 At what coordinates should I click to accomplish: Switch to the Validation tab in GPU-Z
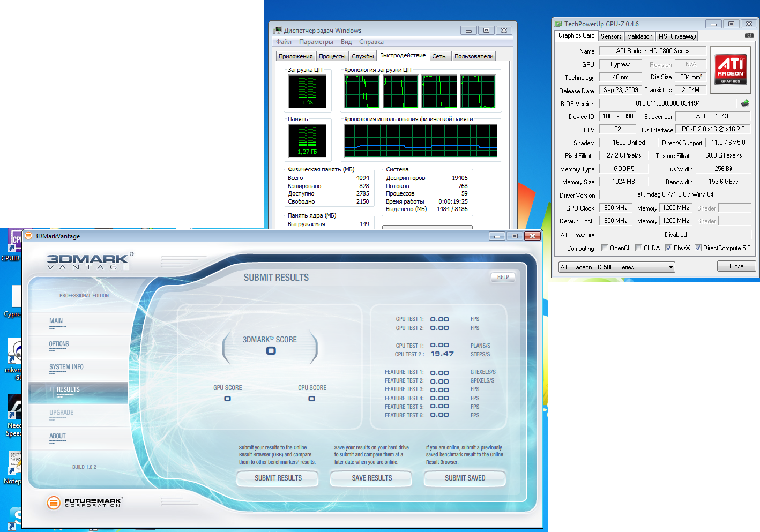[x=640, y=36]
